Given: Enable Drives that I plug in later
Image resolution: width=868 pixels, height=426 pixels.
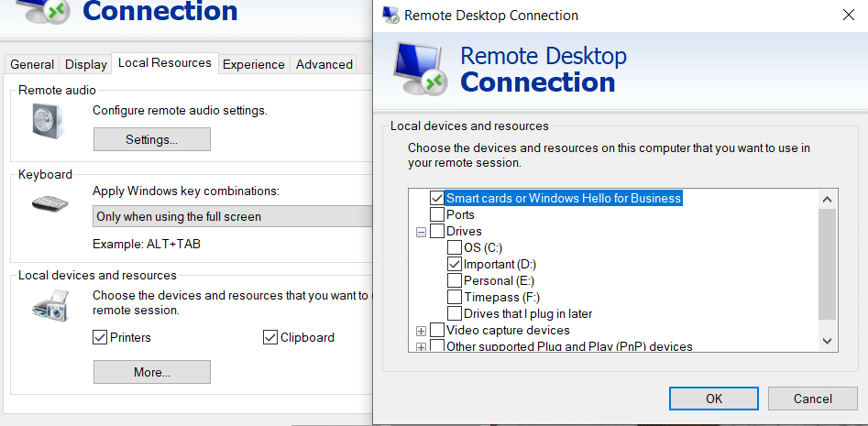Looking at the screenshot, I should (455, 313).
